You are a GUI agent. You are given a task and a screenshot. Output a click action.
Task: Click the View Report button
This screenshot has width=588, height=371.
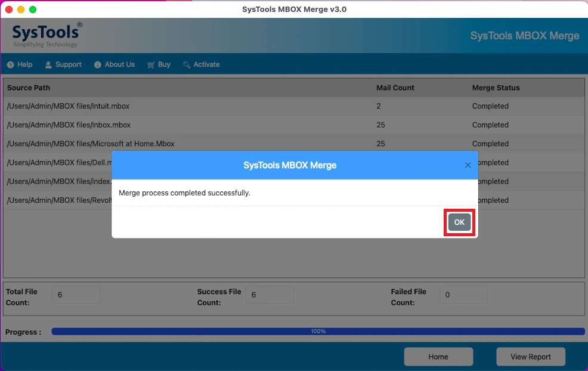[x=531, y=357]
